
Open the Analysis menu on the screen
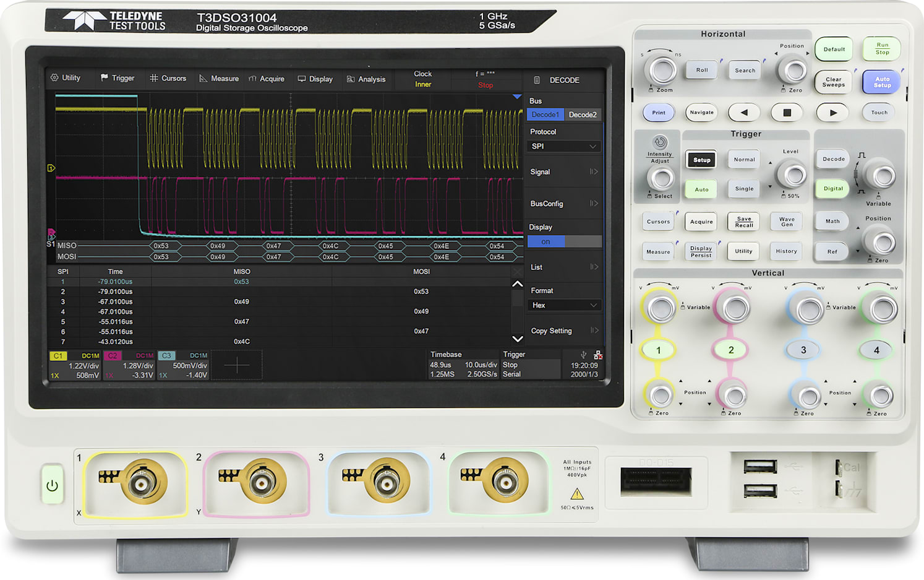(x=366, y=79)
